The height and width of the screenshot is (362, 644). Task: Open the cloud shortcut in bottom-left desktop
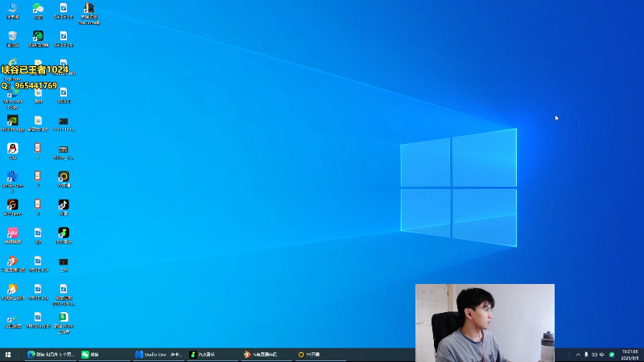pyautogui.click(x=13, y=320)
